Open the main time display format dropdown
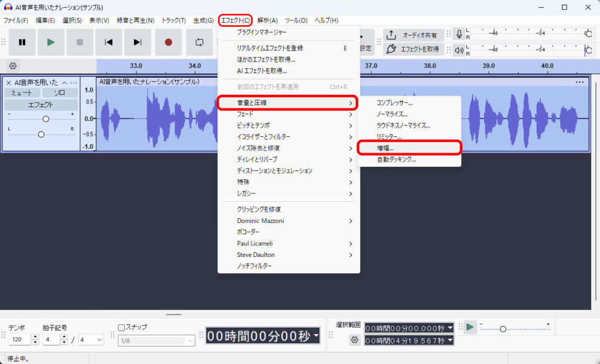 (316, 336)
